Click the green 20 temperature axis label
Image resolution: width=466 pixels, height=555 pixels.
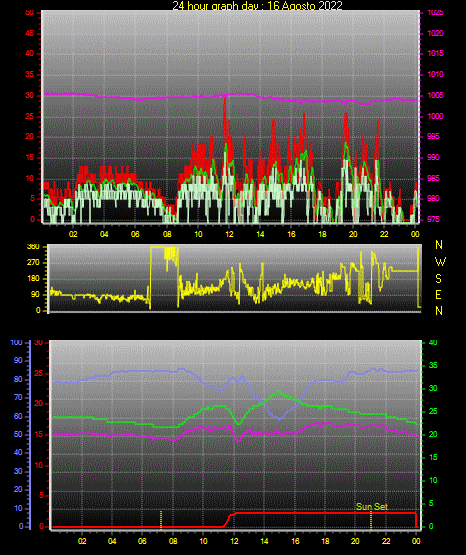pyautogui.click(x=433, y=434)
